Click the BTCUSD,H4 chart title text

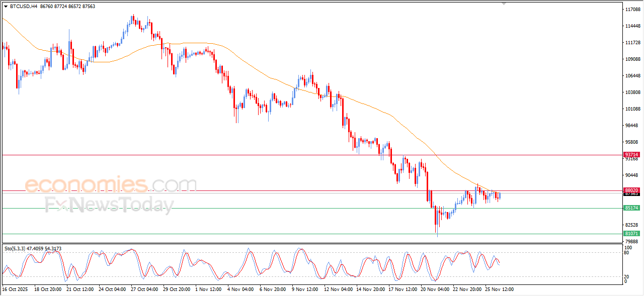23,7
